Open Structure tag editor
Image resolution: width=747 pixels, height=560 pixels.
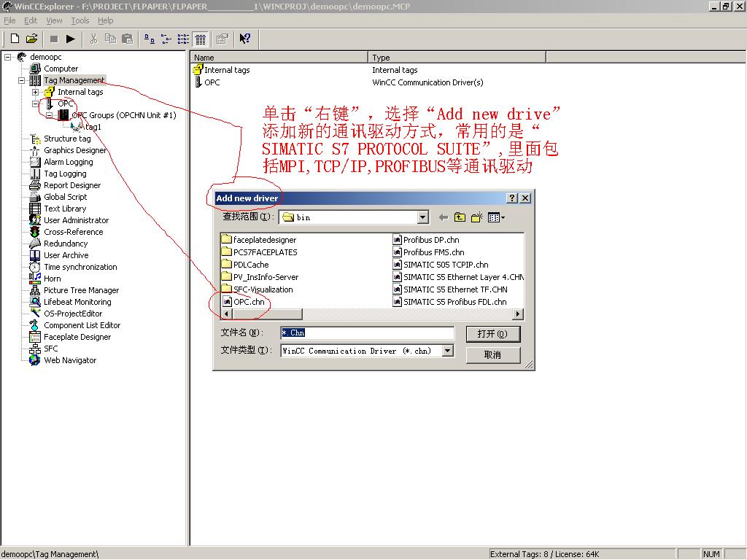tap(67, 139)
